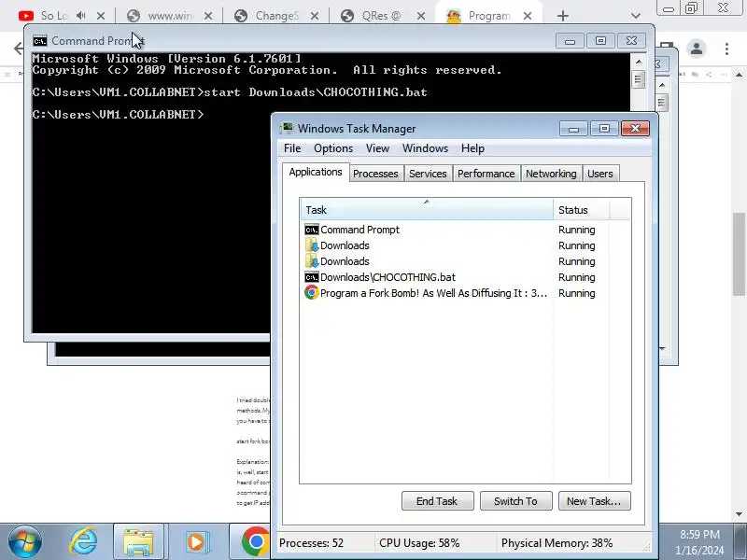Click the Physical Memory: 38% status entry
The image size is (747, 560).
[557, 543]
